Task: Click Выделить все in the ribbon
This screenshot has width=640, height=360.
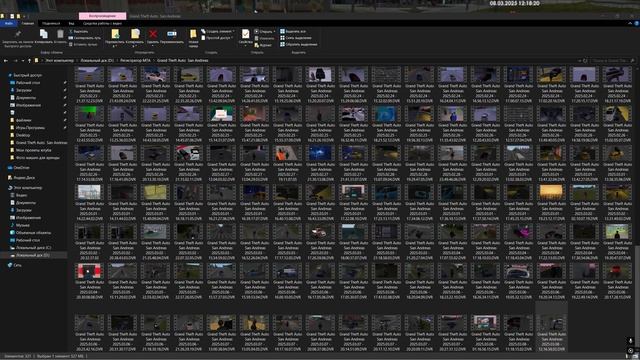Action: point(293,31)
